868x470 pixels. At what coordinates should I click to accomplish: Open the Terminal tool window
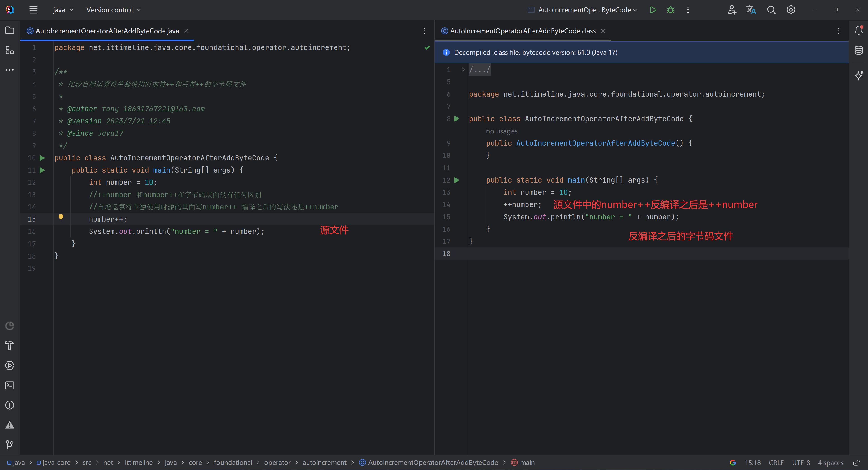click(x=10, y=385)
